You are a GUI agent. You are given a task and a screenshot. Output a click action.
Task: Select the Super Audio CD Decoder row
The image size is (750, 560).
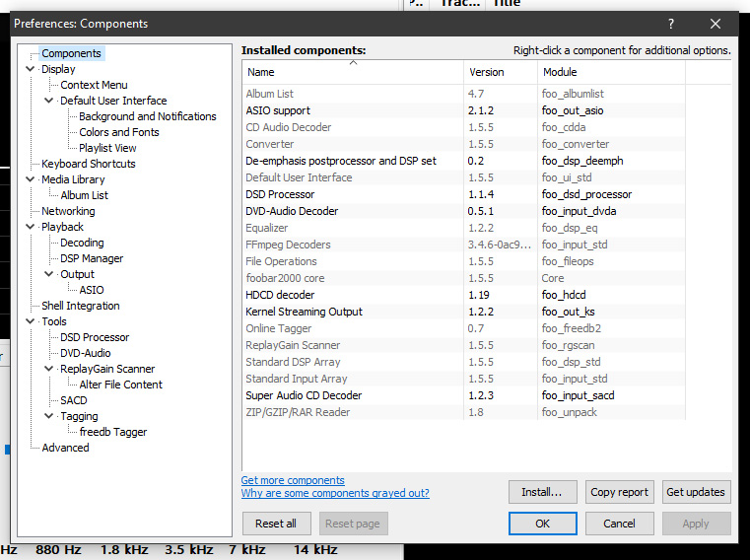coord(464,395)
